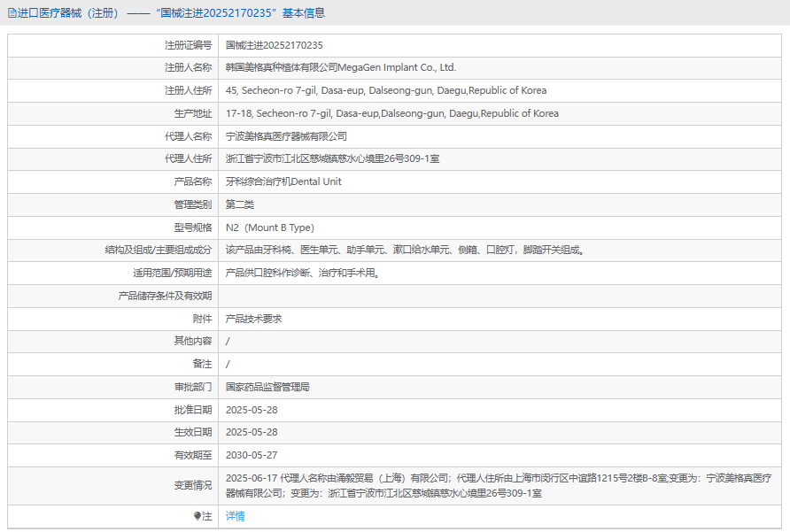Click the 变更情况 change record text
Screen dimensions: 790x532
pyautogui.click(x=498, y=485)
